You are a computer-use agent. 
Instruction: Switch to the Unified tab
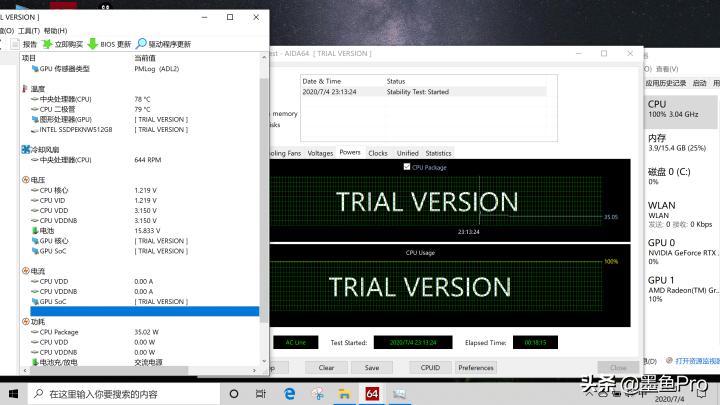click(x=407, y=153)
